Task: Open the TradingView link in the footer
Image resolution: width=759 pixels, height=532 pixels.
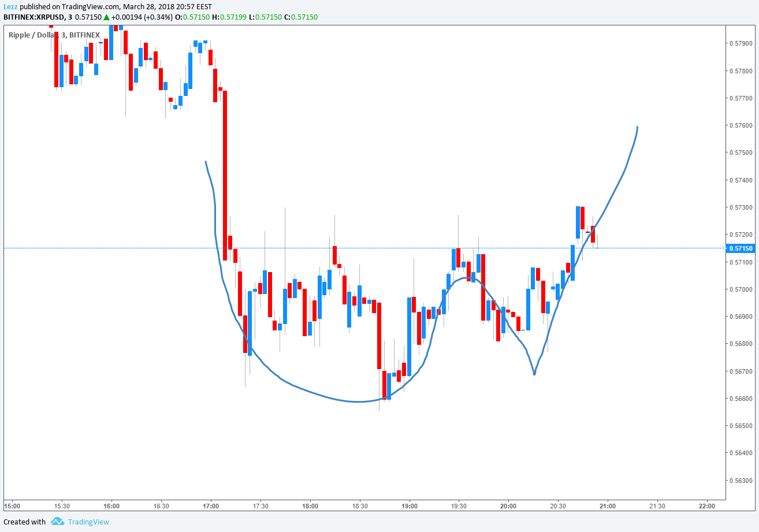Action: coord(88,522)
